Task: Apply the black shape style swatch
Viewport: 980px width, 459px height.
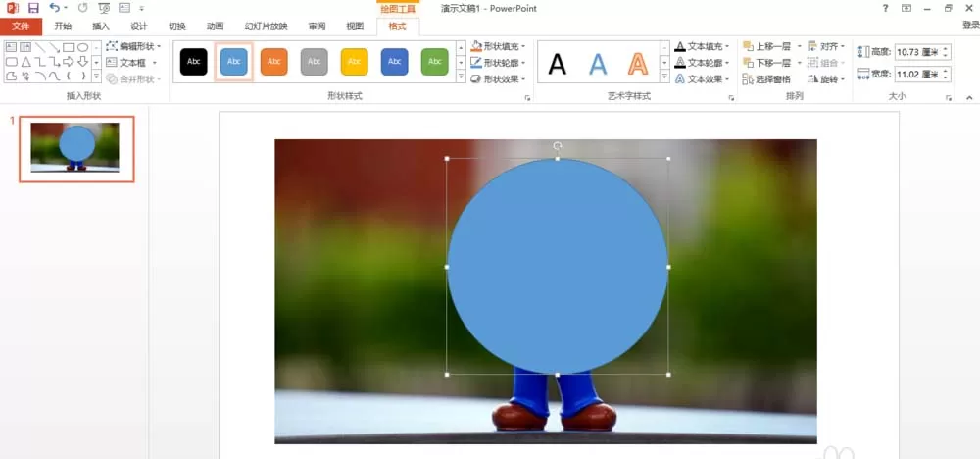Action: [194, 61]
